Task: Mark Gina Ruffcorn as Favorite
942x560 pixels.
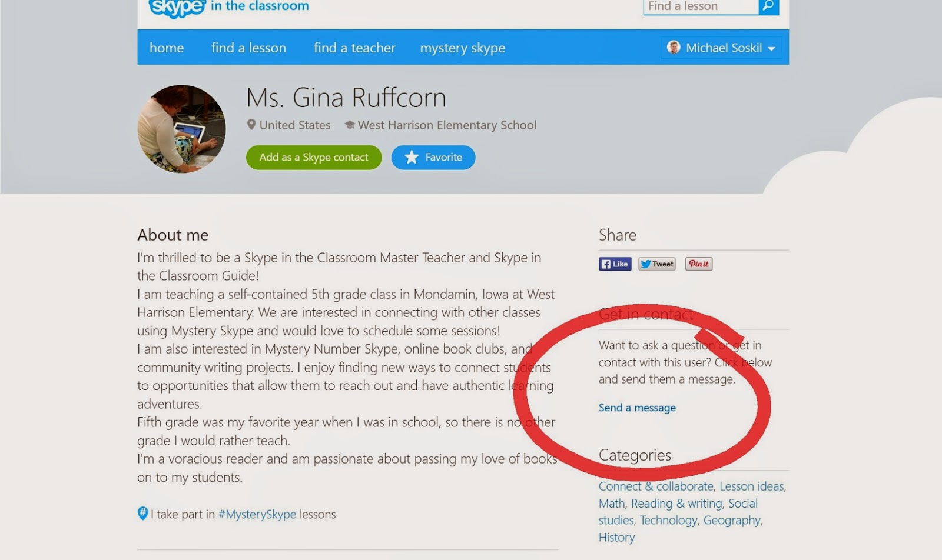Action: pyautogui.click(x=433, y=157)
